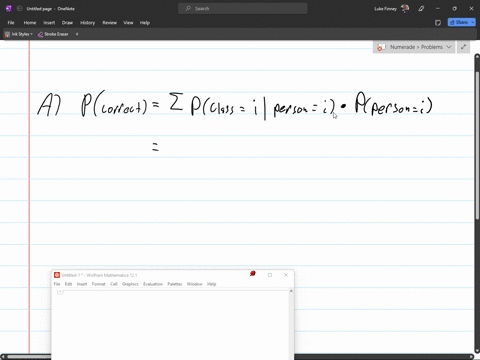This screenshot has width=480, height=360.
Task: Close the Mathematica window
Action: pos(286,275)
